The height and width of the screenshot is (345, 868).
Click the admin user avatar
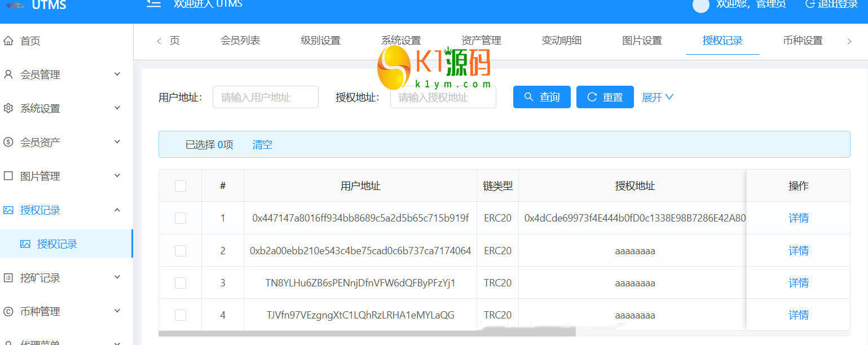[x=700, y=5]
